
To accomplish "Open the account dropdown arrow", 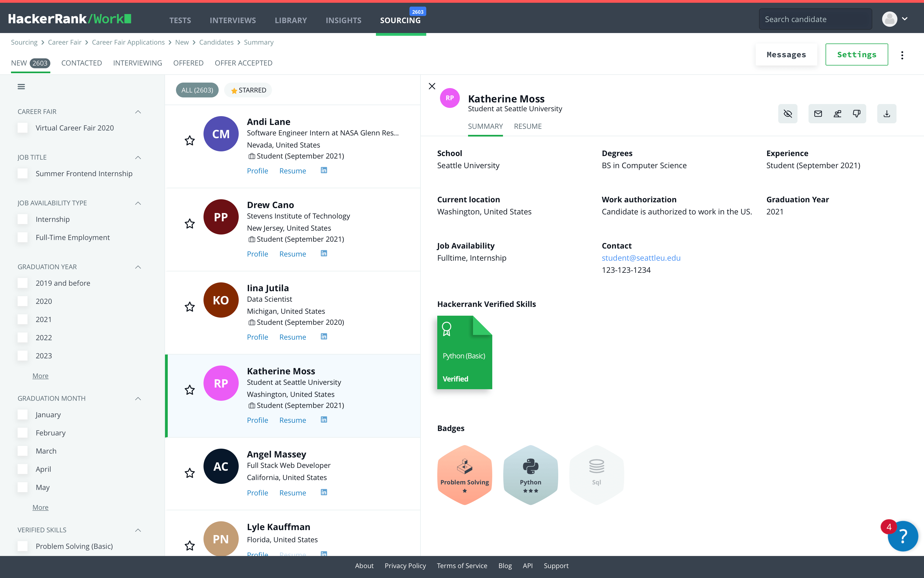I will point(905,19).
